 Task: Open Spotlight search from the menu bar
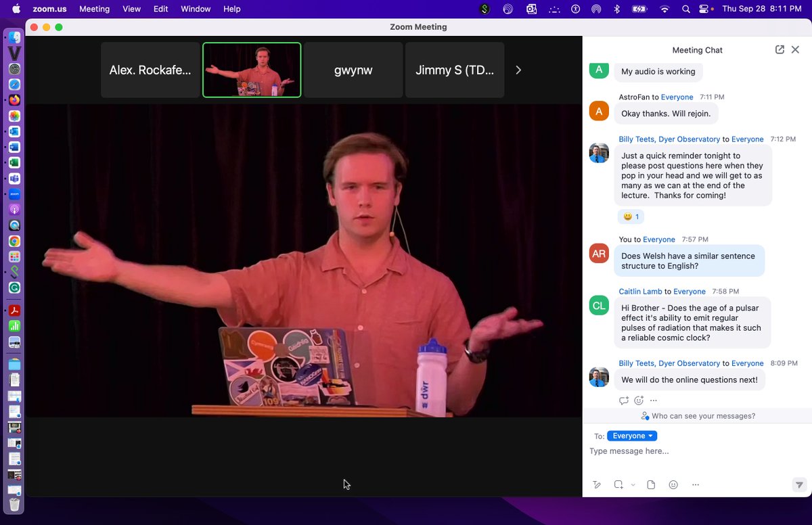pyautogui.click(x=686, y=9)
